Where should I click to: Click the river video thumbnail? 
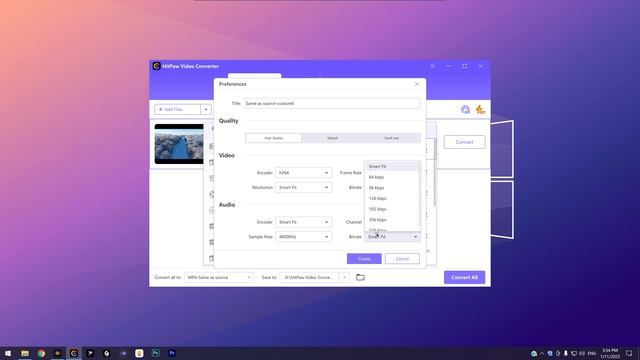[179, 144]
